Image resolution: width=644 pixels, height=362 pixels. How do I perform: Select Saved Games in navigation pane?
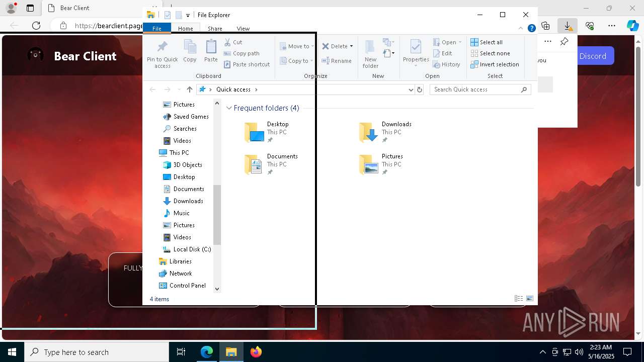pyautogui.click(x=186, y=117)
